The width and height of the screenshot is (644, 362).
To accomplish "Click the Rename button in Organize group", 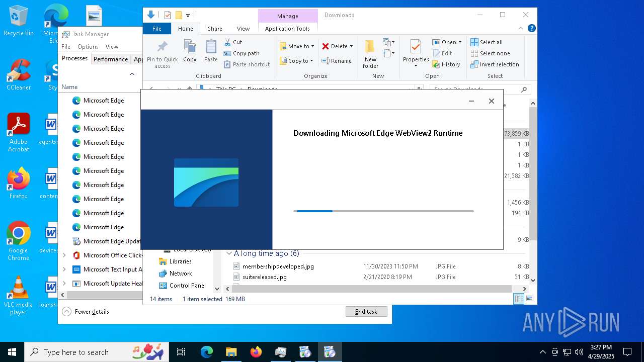I will coord(337,61).
